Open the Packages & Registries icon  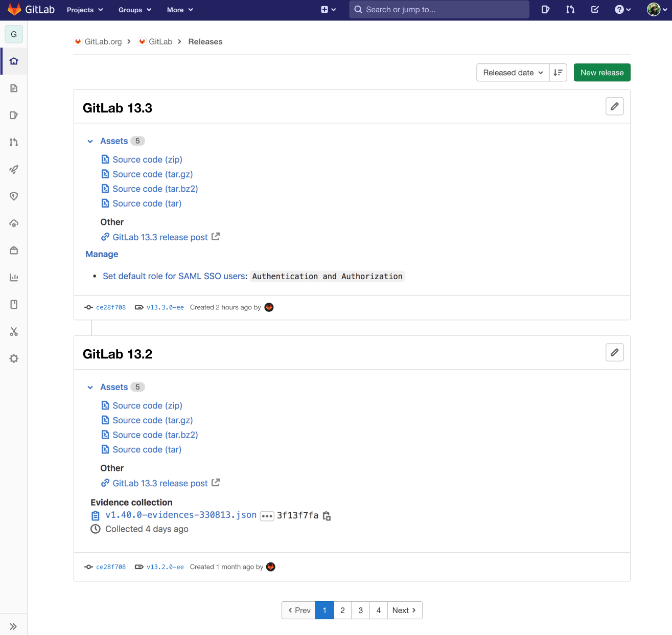click(14, 250)
